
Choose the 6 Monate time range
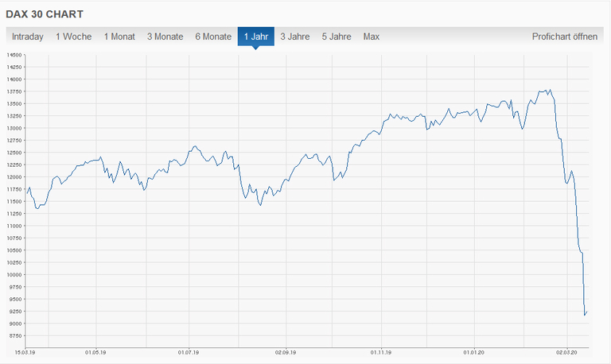pos(213,37)
